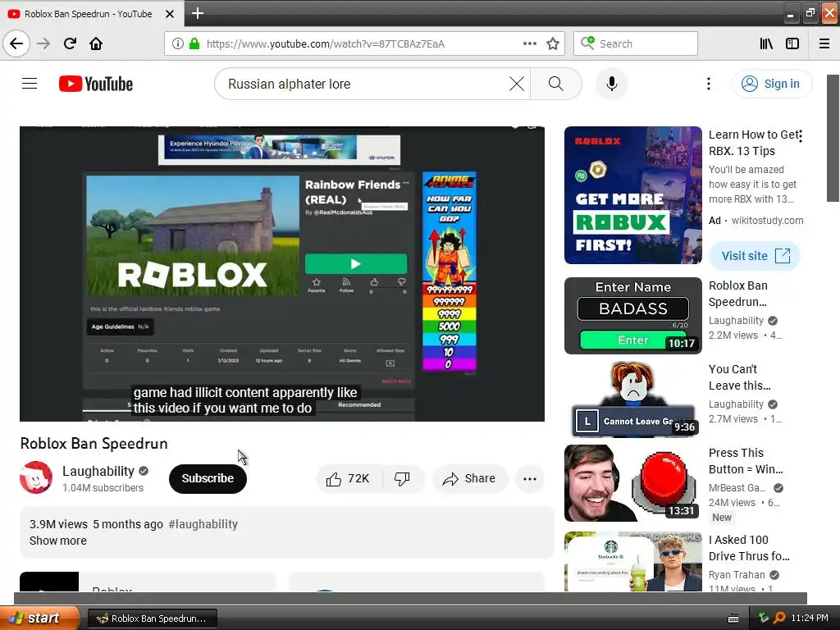Run search with the magnifier button

555,84
